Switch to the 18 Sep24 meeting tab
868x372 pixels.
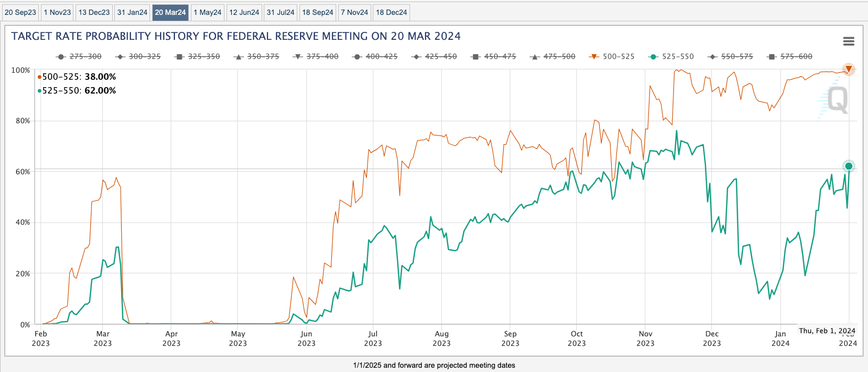point(318,12)
